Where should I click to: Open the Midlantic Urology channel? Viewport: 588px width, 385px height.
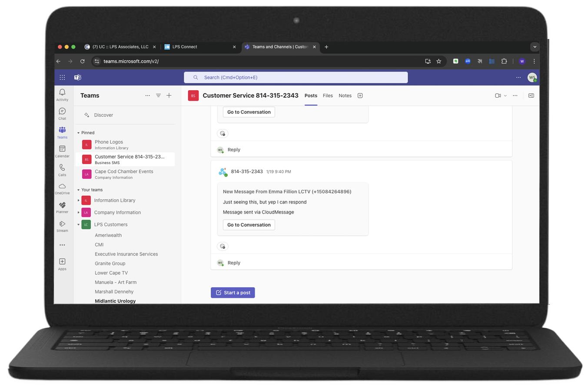coord(115,301)
